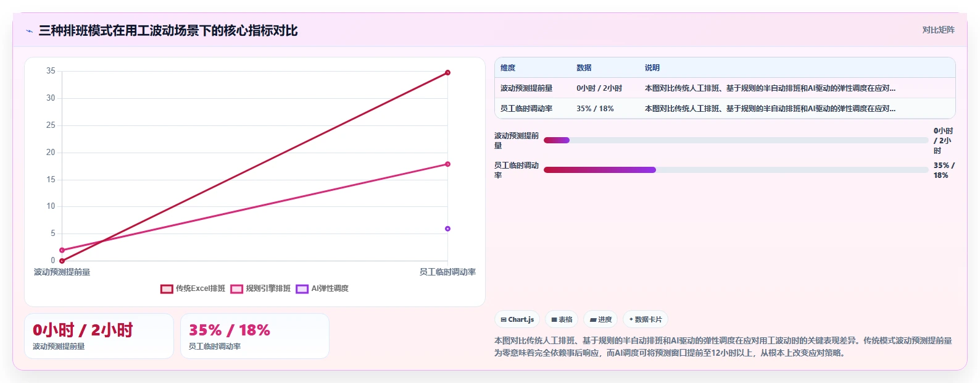Screen dimensions: 980x383
Task: Click the 数据卡片 tag chip
Action: point(646,319)
